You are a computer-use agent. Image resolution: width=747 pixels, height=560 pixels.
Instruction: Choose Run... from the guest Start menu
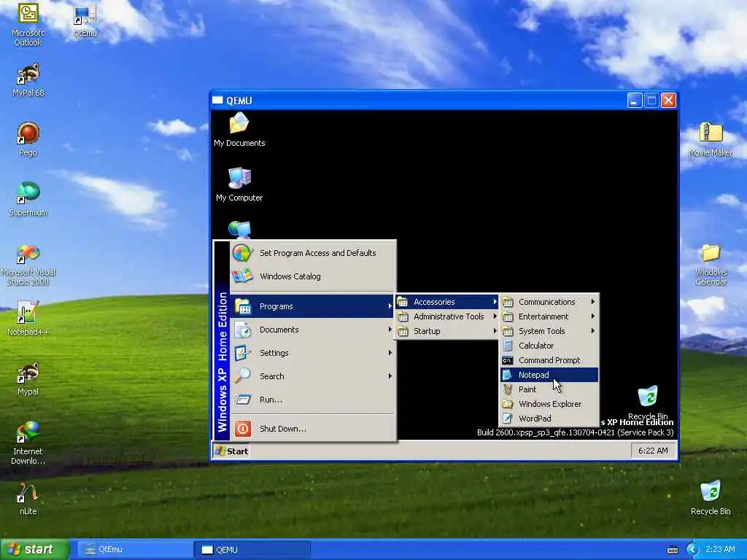coord(313,400)
